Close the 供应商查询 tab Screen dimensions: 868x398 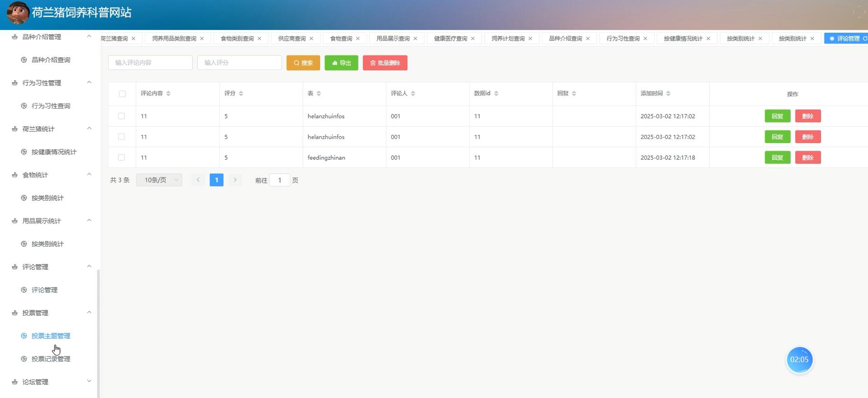coord(312,39)
